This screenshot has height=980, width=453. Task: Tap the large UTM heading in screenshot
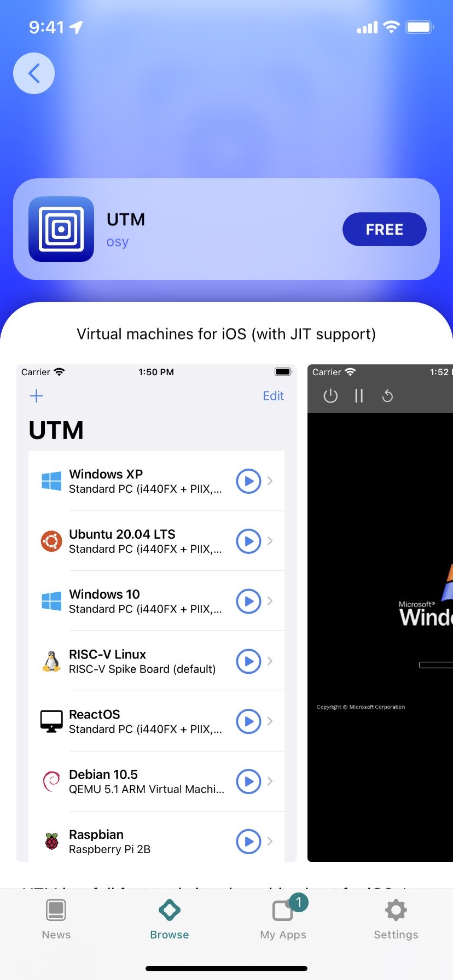[x=56, y=430]
